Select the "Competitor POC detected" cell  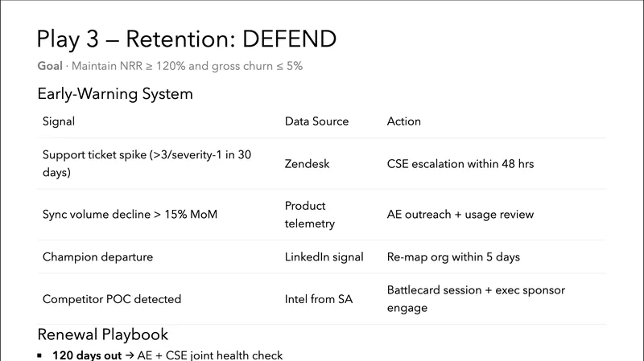[x=112, y=299]
